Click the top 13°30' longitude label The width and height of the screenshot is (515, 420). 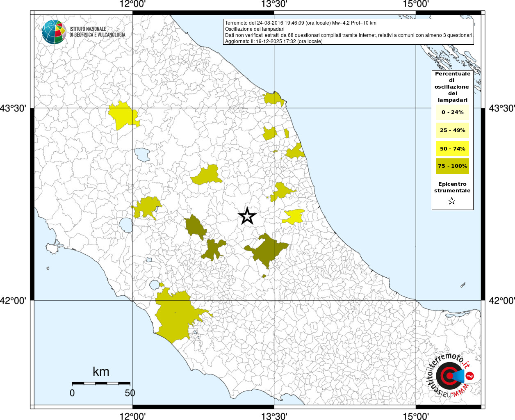pos(274,4)
